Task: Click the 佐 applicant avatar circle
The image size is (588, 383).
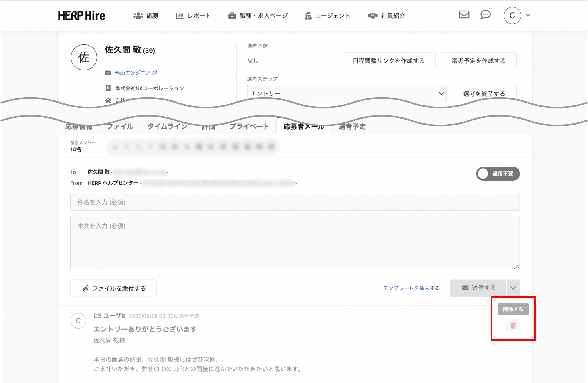Action: [x=84, y=57]
